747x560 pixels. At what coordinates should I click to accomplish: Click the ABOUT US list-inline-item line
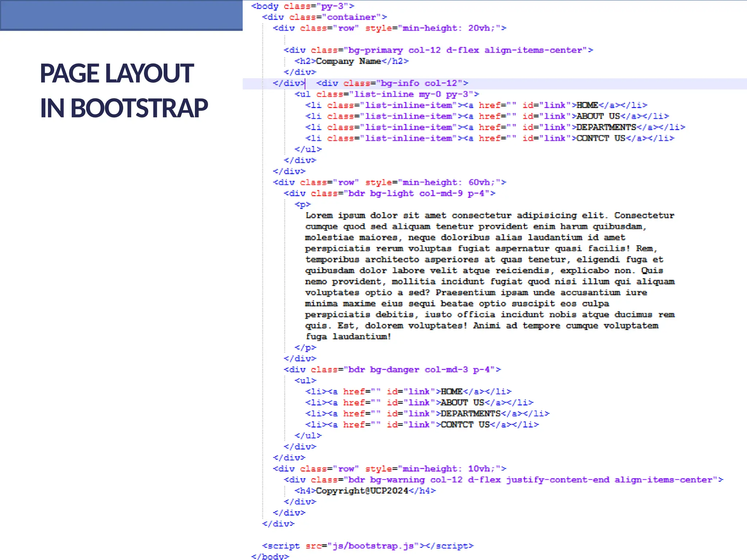point(487,116)
